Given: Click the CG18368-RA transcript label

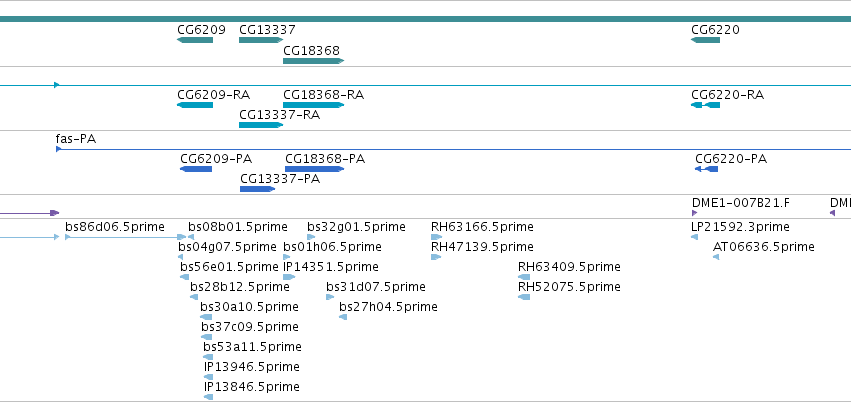Looking at the screenshot, I should click(323, 95).
